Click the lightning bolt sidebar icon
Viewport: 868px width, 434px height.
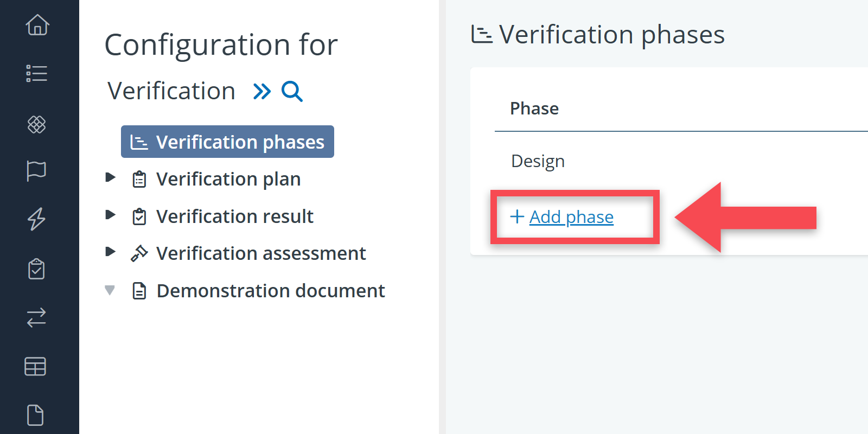pos(36,219)
